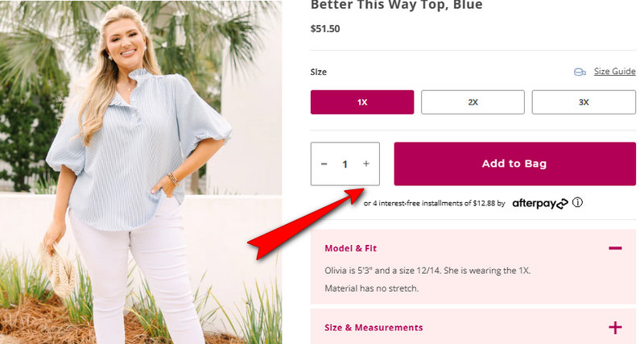The width and height of the screenshot is (644, 344).
Task: Click the Afterpay logo
Action: coord(539,203)
